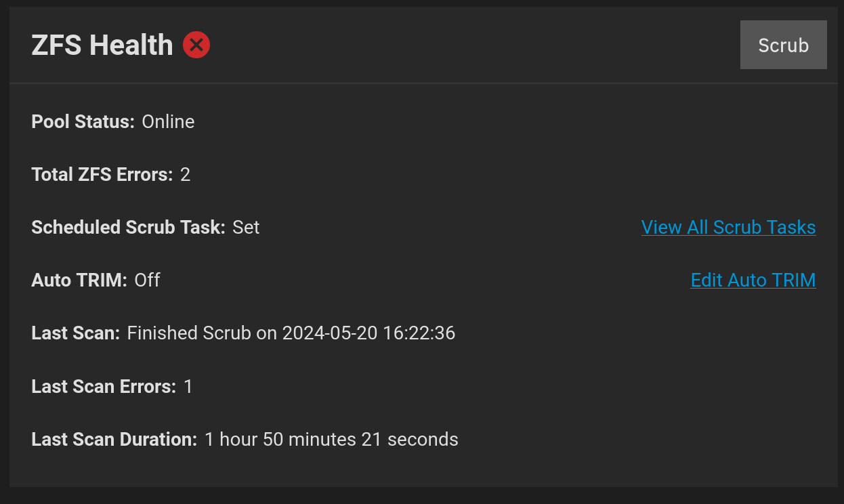
Task: Select the Finished Scrub text
Action: click(189, 333)
